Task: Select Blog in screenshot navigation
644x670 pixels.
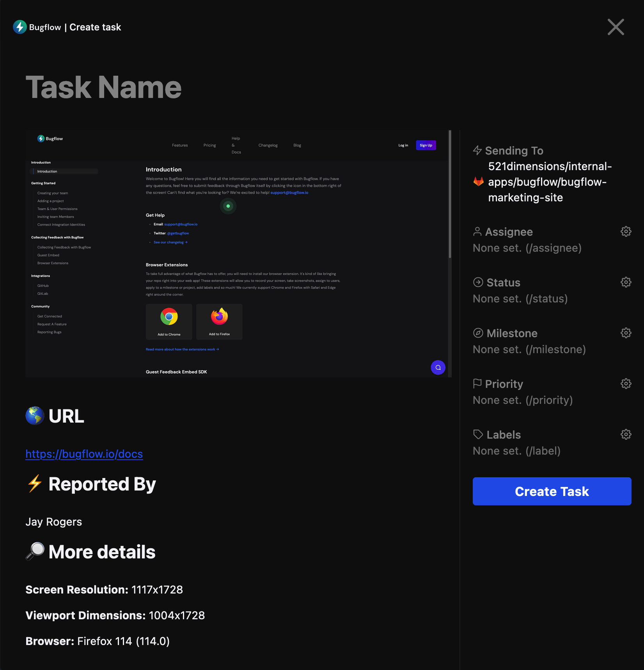Action: 297,145
